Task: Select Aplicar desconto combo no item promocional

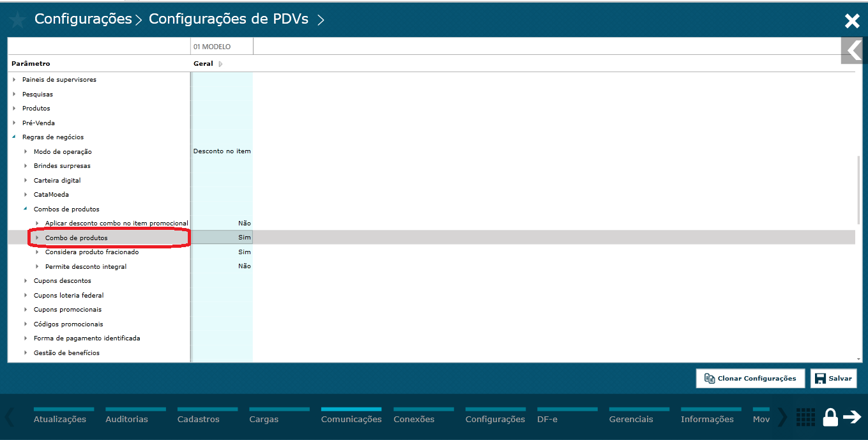Action: coord(116,224)
